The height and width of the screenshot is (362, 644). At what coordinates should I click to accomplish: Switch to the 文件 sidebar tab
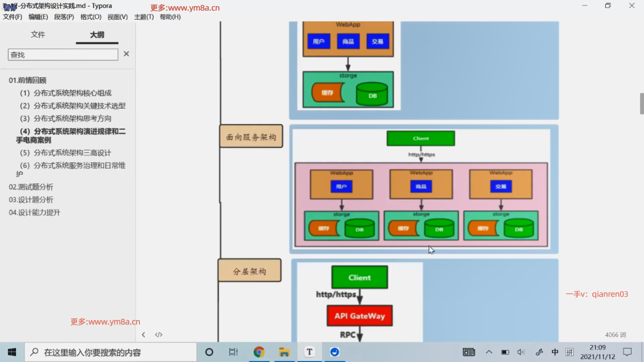pos(38,35)
